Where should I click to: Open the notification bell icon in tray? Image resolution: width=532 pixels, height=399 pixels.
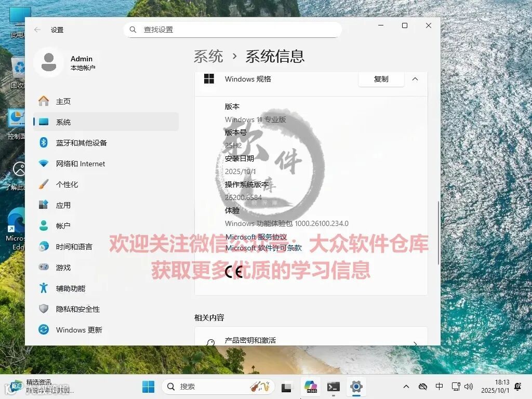[x=518, y=387]
